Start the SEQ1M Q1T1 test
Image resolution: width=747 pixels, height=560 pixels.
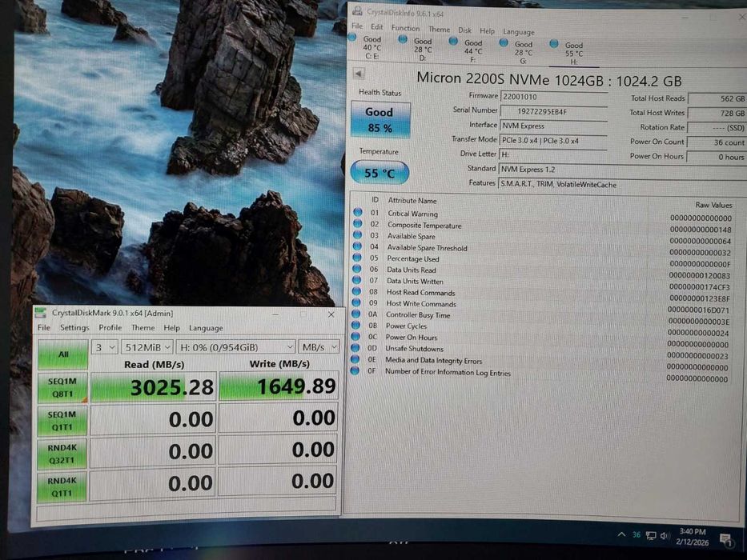(62, 421)
